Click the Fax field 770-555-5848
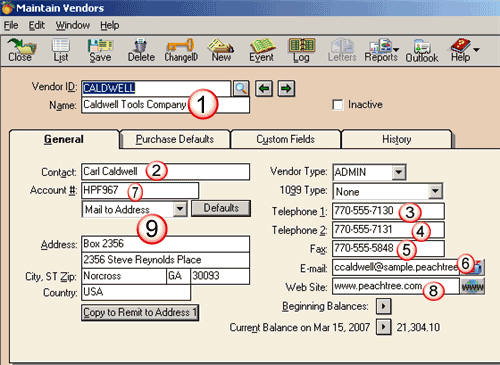Viewport: 500px width, 365px height. coord(388,249)
